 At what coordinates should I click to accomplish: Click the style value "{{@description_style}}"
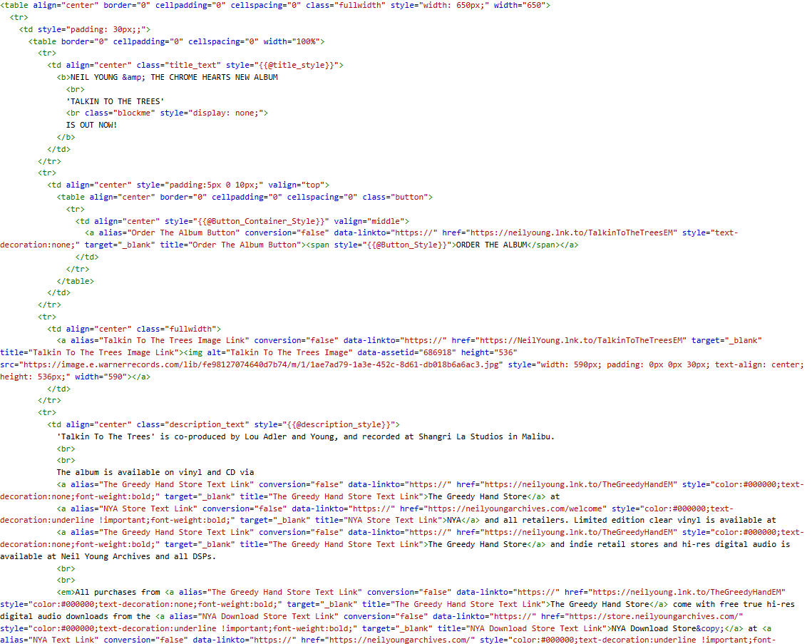click(339, 424)
